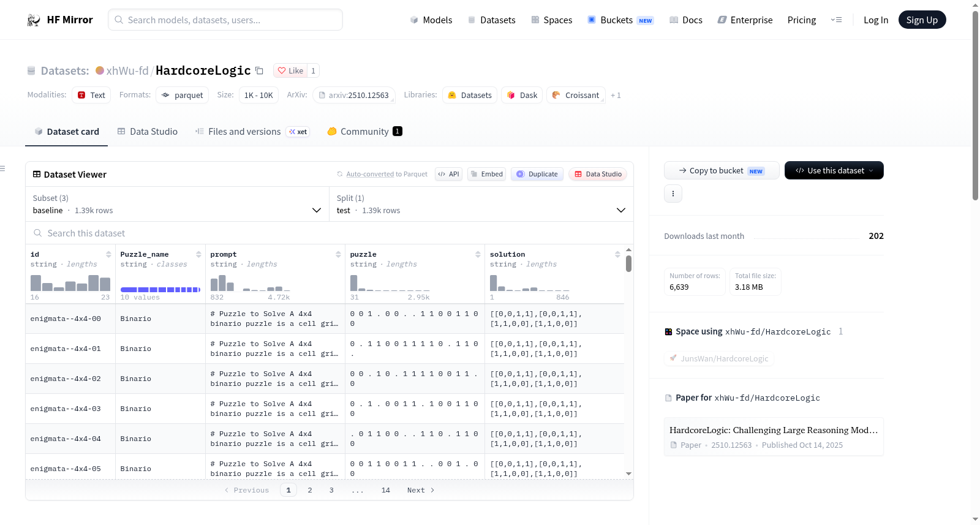Sort the Puzzle_name column
The image size is (980, 525).
(x=198, y=254)
